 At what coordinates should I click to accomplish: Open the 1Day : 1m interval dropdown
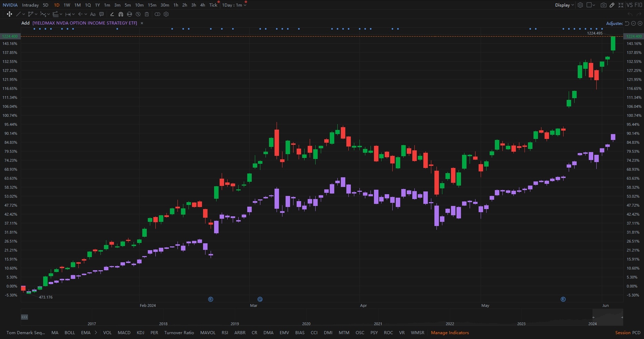tap(234, 5)
